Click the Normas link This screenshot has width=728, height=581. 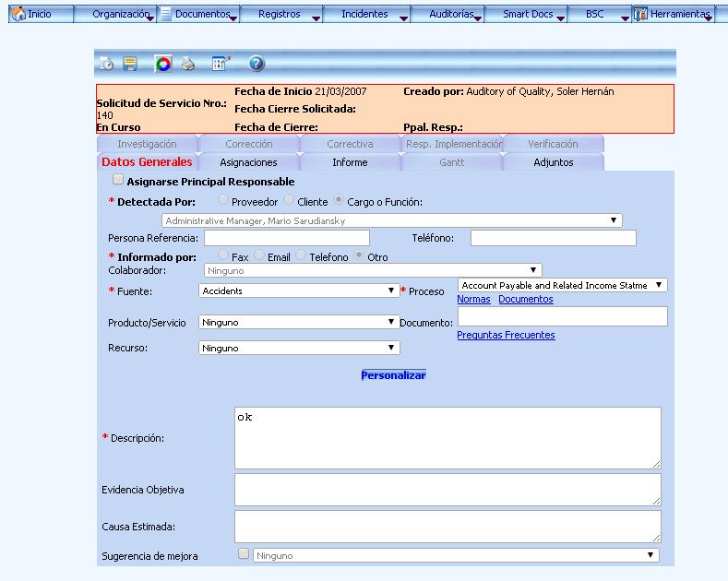[x=473, y=300]
